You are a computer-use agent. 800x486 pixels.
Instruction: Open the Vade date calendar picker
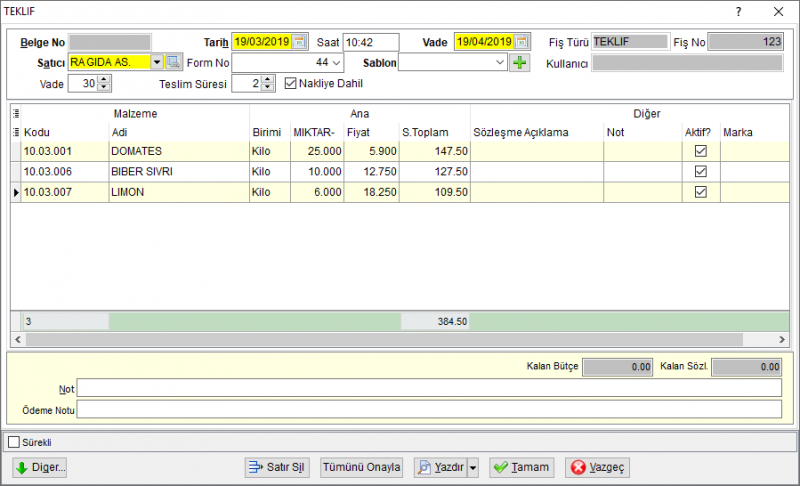click(x=522, y=42)
